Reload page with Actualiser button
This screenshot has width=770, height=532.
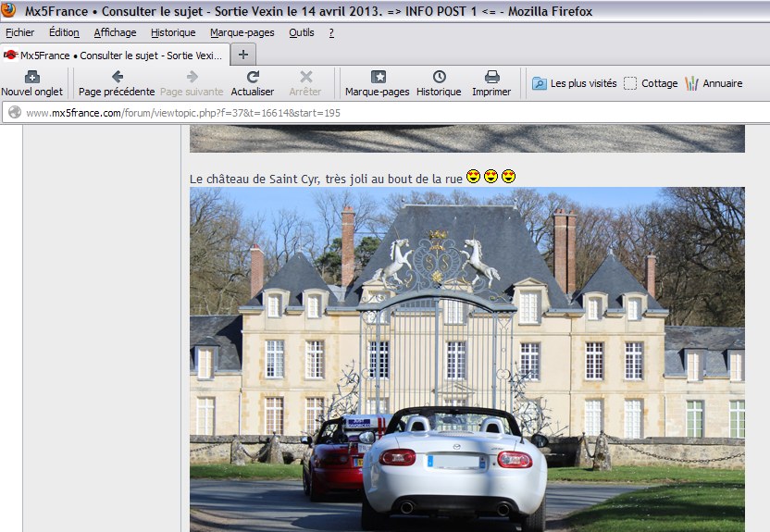pyautogui.click(x=253, y=83)
